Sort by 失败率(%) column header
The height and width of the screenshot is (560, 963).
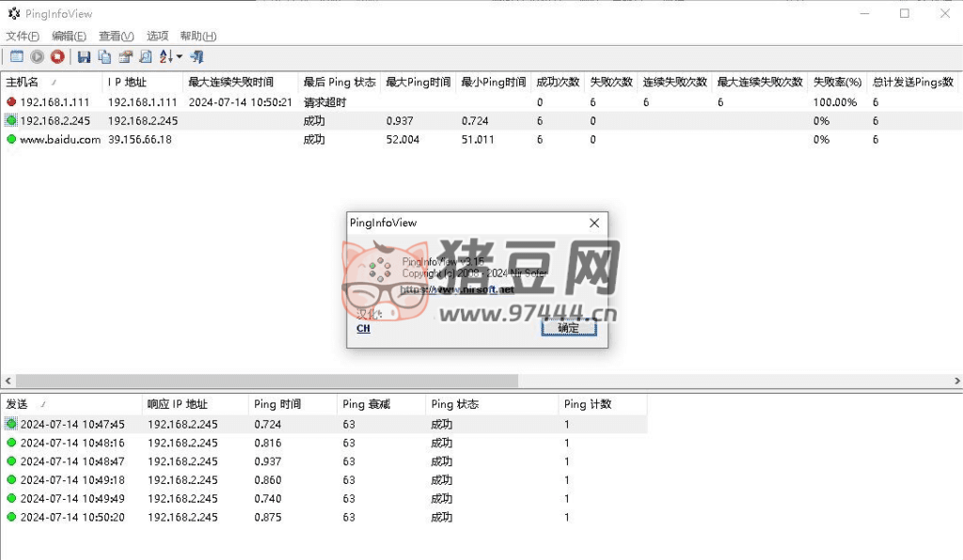point(836,82)
